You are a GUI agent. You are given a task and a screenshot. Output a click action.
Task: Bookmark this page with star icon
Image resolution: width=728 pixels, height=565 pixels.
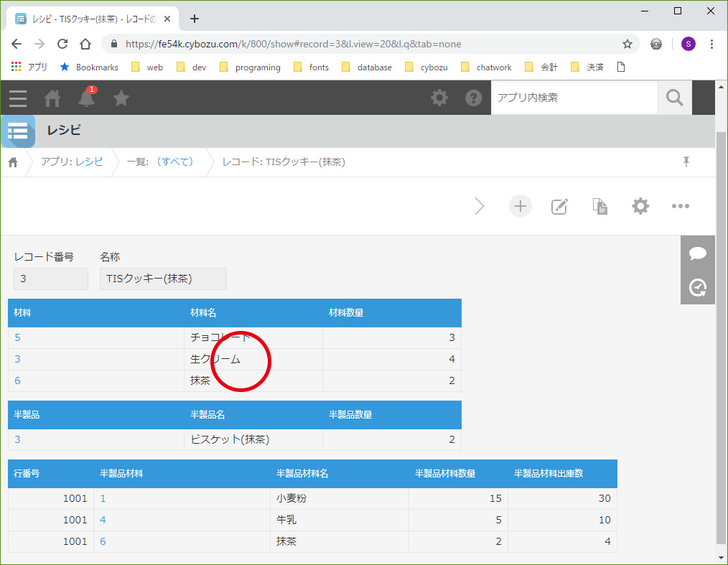[x=627, y=44]
